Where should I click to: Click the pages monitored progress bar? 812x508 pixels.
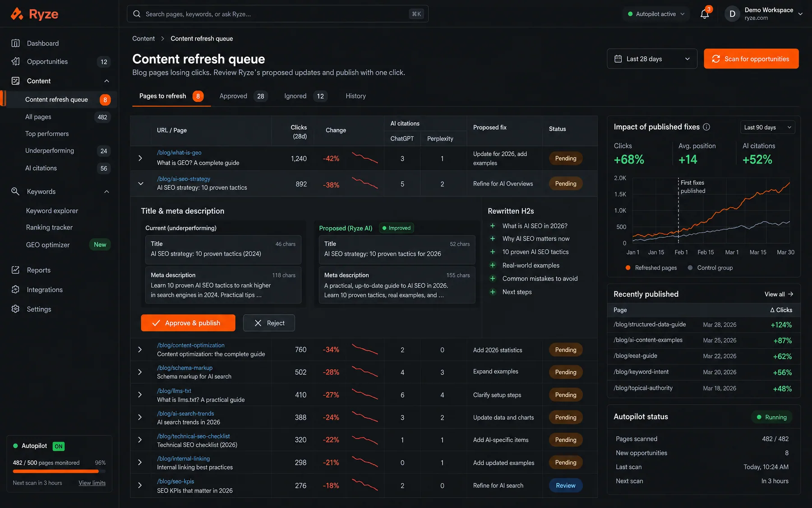pyautogui.click(x=59, y=471)
